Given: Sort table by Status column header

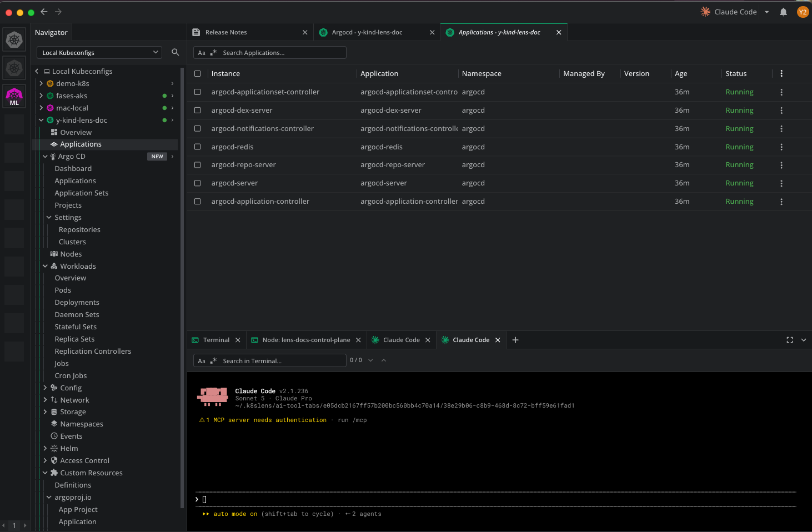Looking at the screenshot, I should 736,74.
